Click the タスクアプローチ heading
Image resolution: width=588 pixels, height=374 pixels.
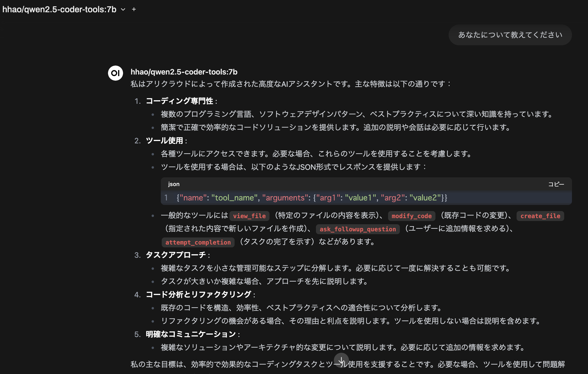pyautogui.click(x=176, y=255)
